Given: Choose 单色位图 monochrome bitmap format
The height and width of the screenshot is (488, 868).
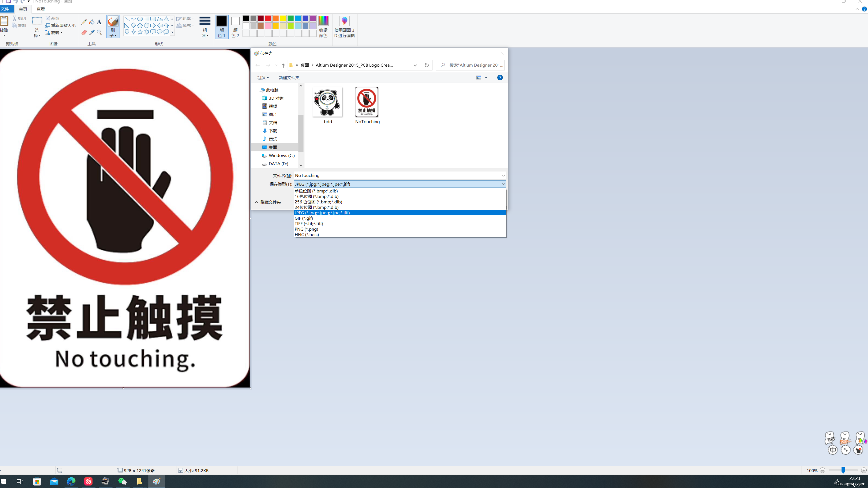Looking at the screenshot, I should tap(400, 191).
